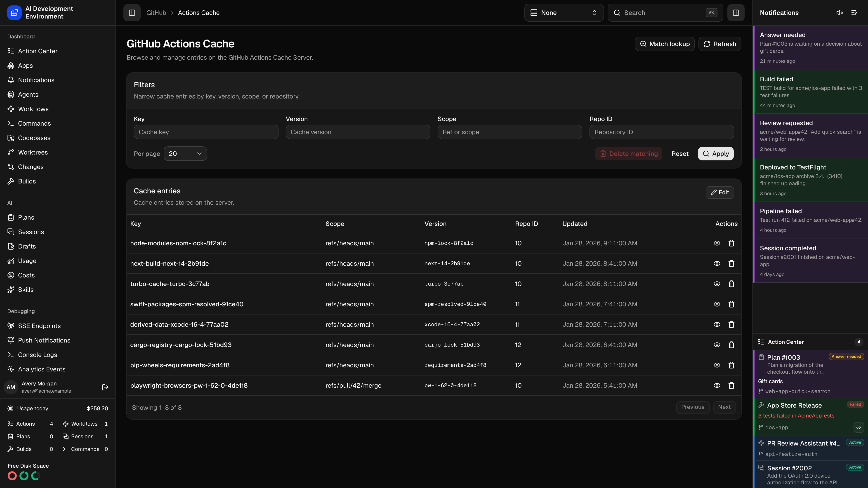Screen dimensions: 868x488
Task: Click the AI Development Environment logo
Action: [x=14, y=13]
